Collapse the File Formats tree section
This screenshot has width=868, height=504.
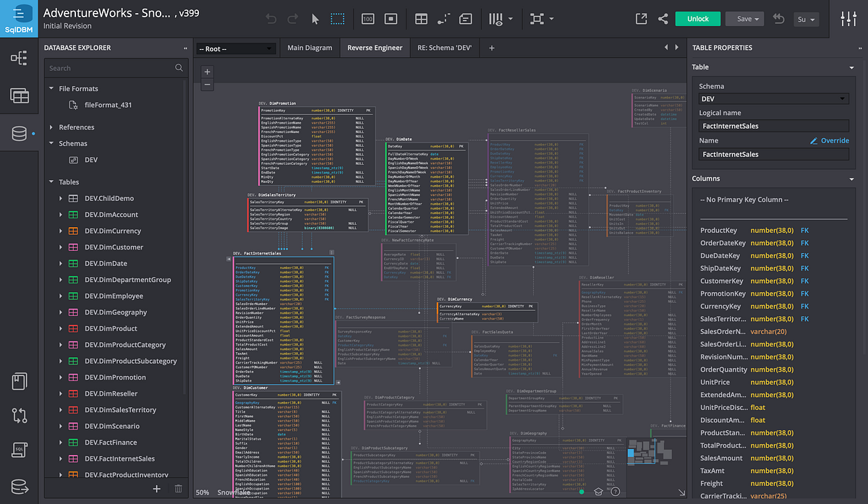(x=51, y=89)
